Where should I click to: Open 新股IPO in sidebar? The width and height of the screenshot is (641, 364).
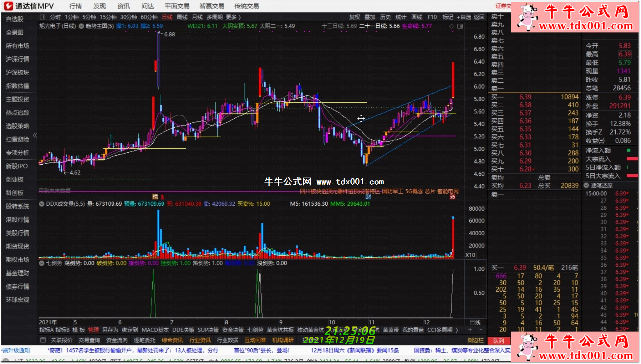pos(17,166)
